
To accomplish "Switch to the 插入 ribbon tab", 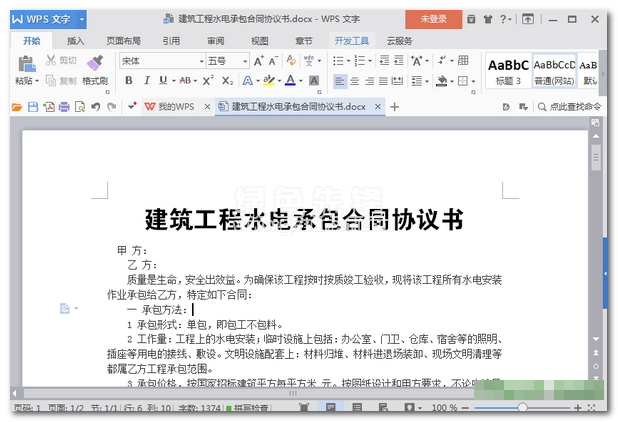I will click(x=76, y=41).
